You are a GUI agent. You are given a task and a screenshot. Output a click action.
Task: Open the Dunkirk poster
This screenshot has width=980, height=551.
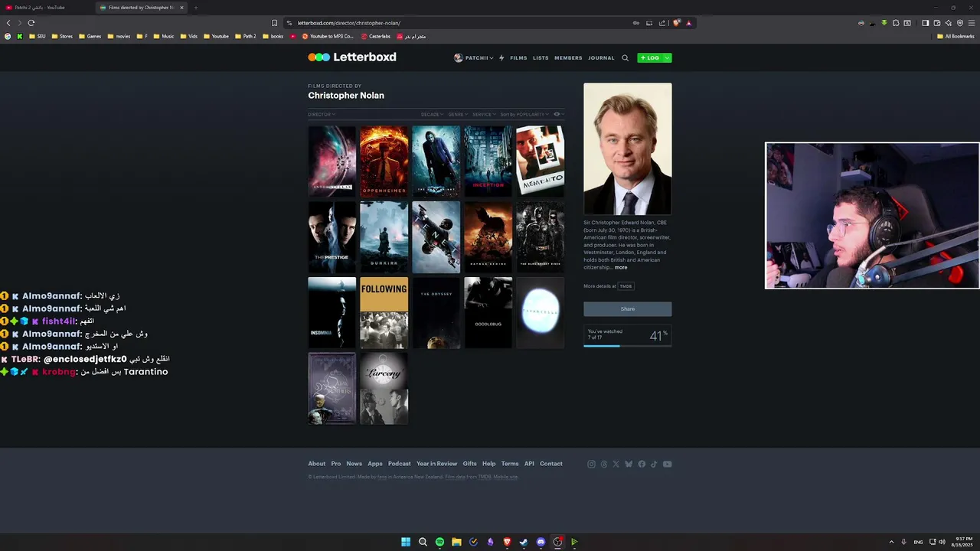tap(384, 237)
